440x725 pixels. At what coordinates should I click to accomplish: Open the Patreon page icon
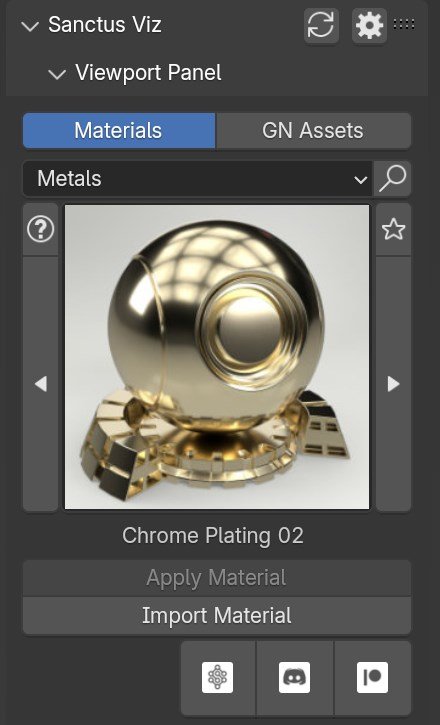(x=373, y=677)
